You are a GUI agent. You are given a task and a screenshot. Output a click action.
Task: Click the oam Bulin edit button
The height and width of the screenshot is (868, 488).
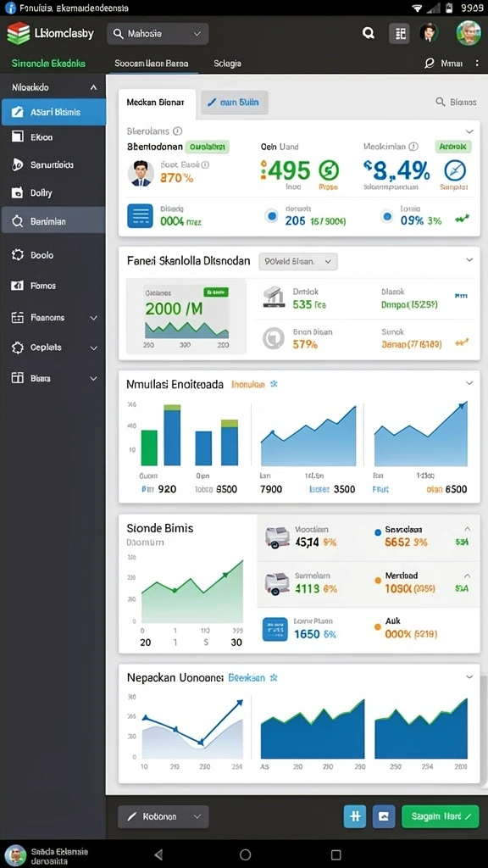[235, 103]
